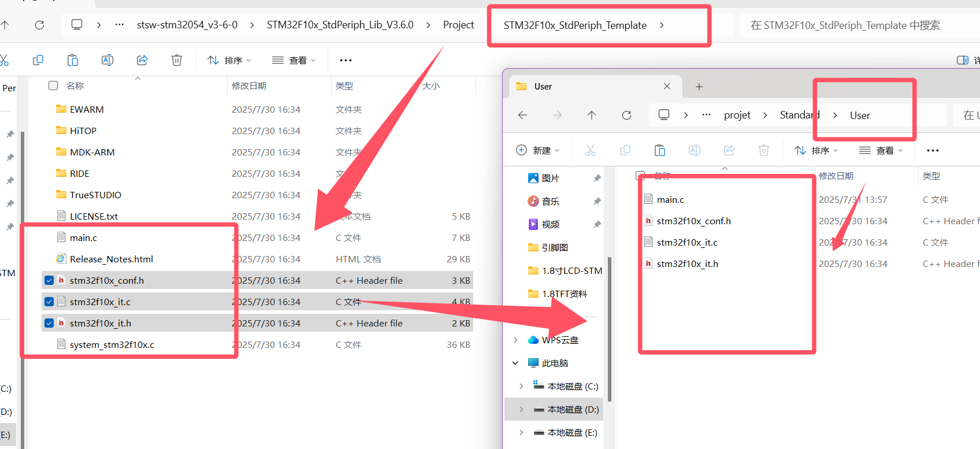Open the 排序 sort dropdown in the left window
This screenshot has width=980, height=449.
(229, 60)
